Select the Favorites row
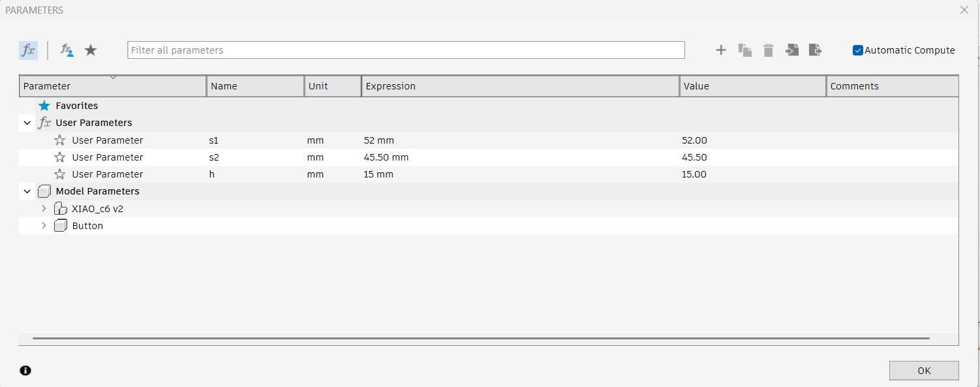 click(489, 106)
